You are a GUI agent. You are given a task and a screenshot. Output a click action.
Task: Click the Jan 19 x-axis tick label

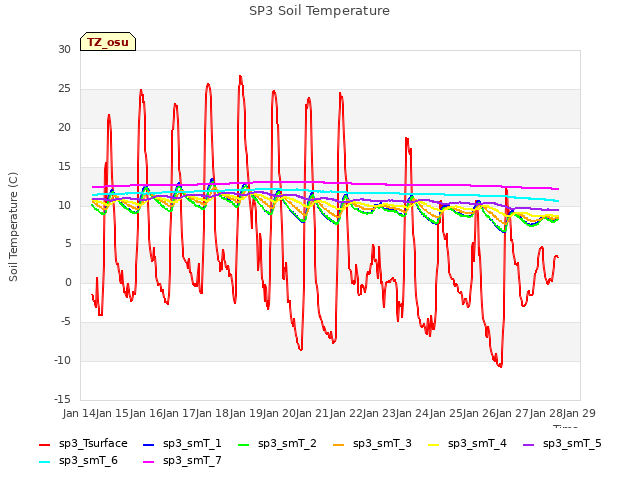(246, 413)
